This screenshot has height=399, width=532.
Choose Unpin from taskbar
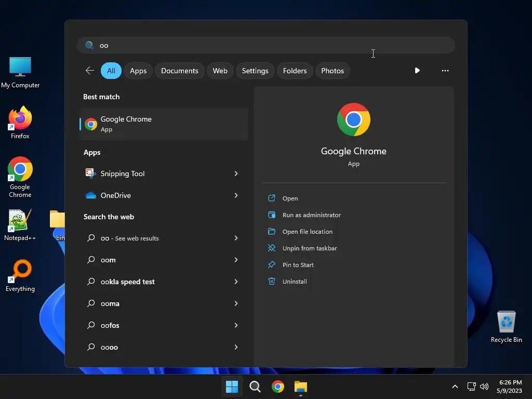point(310,248)
